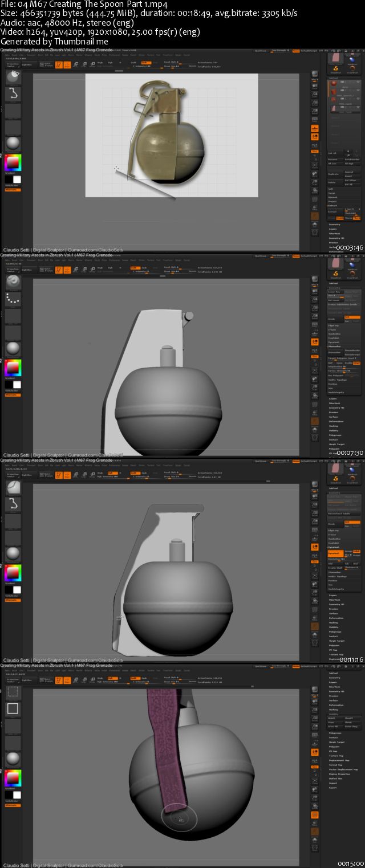Click the QuickSave button in 00:03:46 frame

pyautogui.click(x=261, y=51)
